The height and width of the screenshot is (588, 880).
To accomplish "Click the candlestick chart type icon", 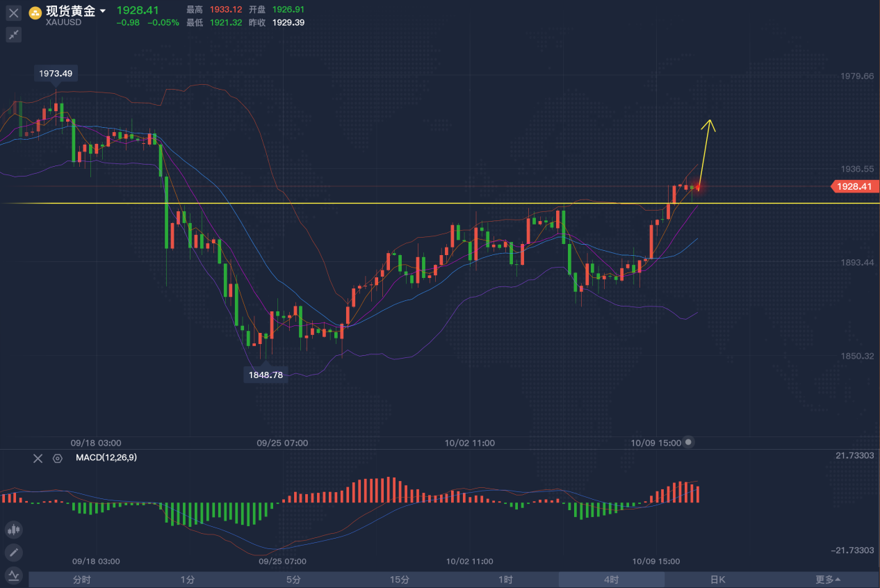I will click(13, 530).
